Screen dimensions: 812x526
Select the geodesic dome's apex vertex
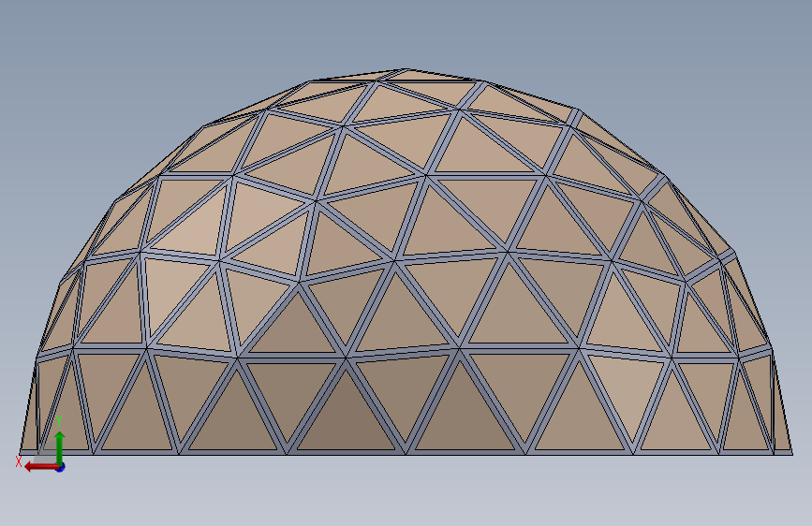407,69
